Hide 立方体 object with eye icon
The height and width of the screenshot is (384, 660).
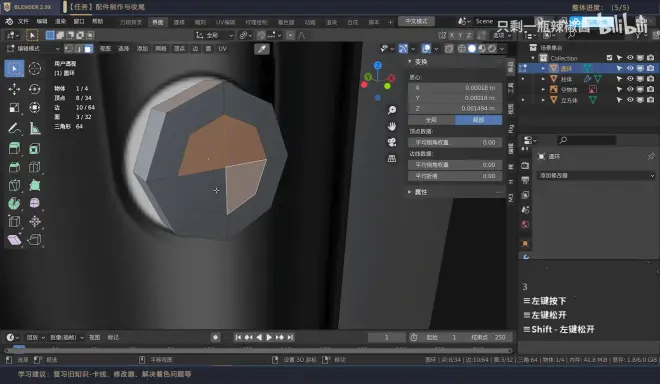(630, 100)
